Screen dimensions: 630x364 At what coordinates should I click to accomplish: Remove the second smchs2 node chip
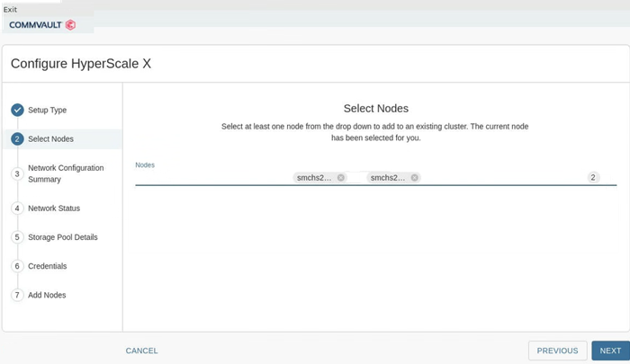(x=414, y=178)
